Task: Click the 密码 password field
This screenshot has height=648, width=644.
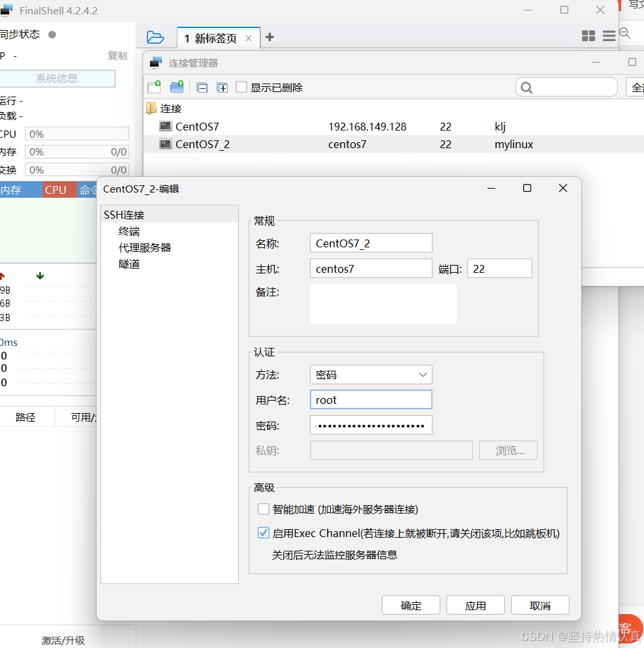Action: point(371,425)
